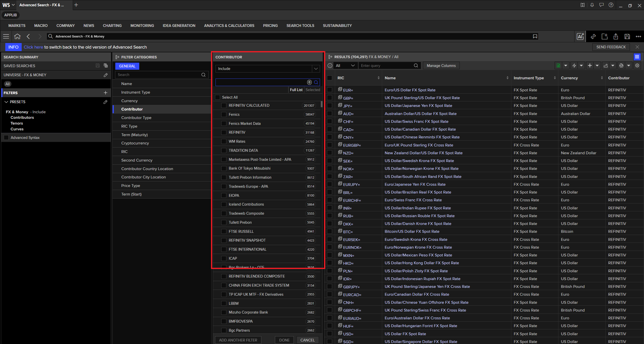Viewport: 644px width, 344px height.
Task: Click the plus add icon in results toolbar
Action: tap(590, 66)
